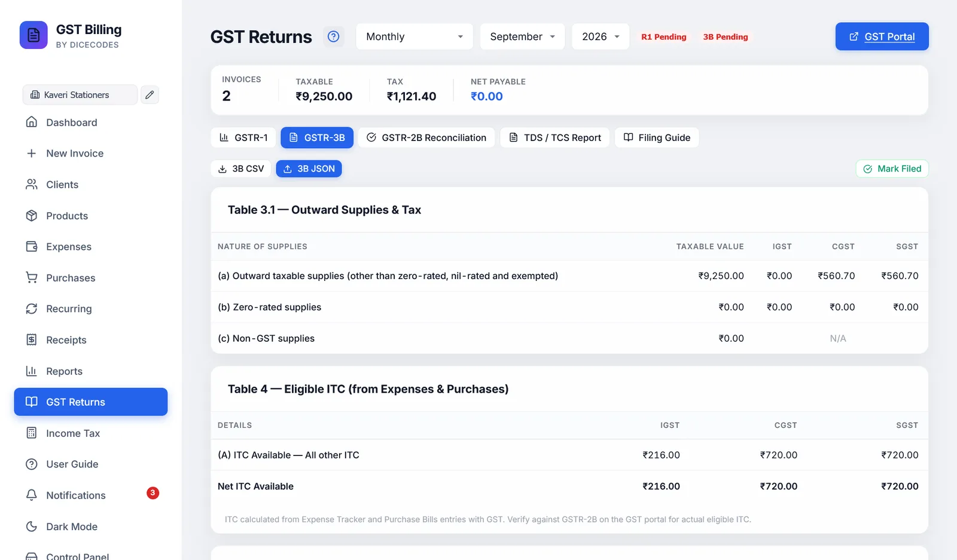Click the Purchases cart icon

click(32, 277)
